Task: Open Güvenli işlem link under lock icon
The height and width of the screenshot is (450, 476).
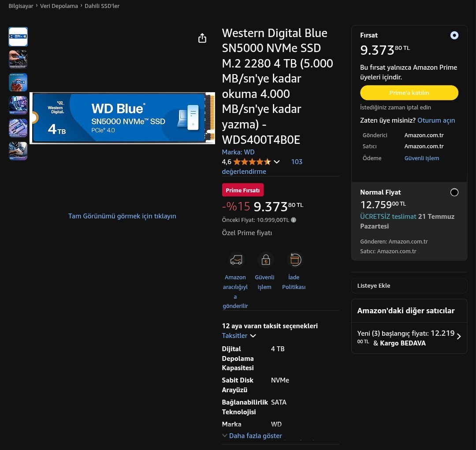Action: (x=264, y=282)
